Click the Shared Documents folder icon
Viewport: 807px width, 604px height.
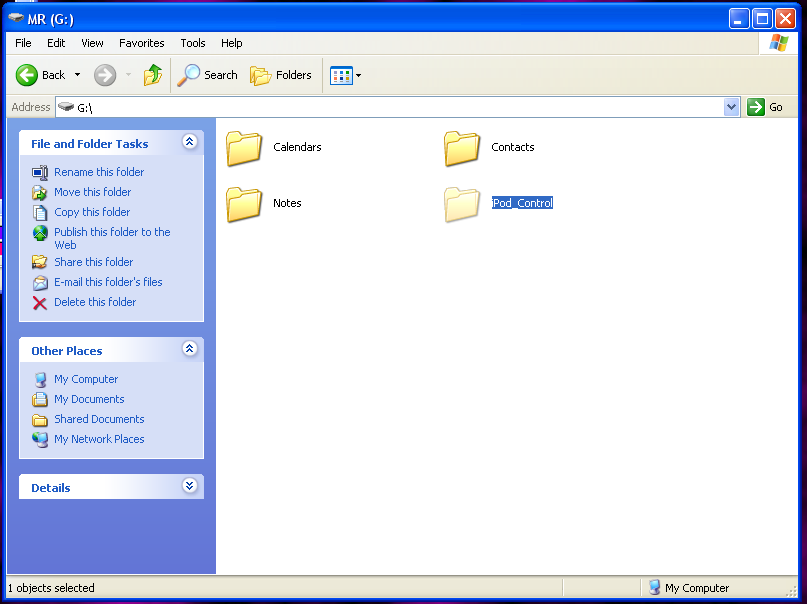point(40,420)
